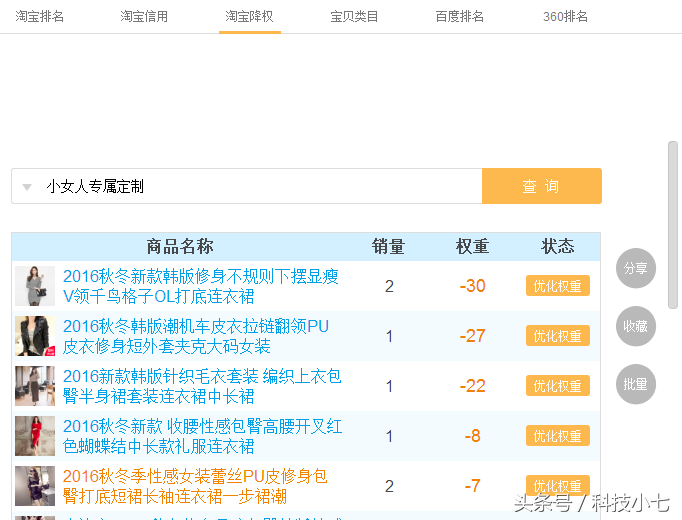Click 优化权重 for weight -30 row
This screenshot has height=520, width=682.
pos(558,286)
